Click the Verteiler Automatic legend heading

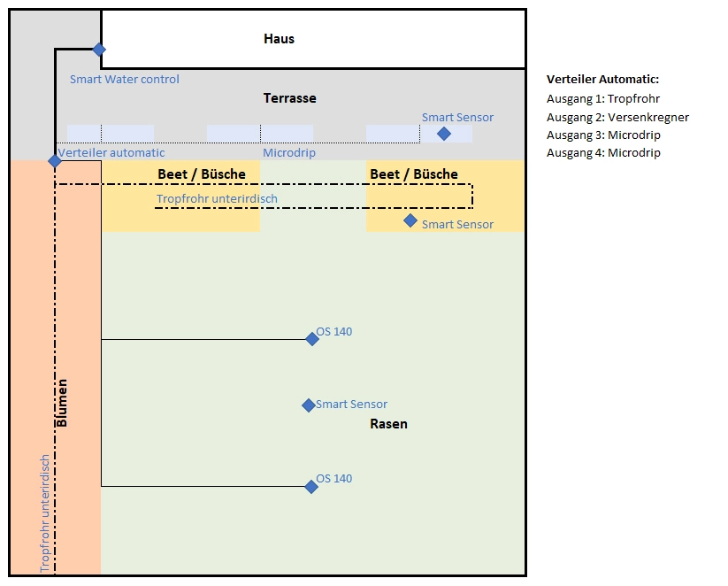point(602,79)
